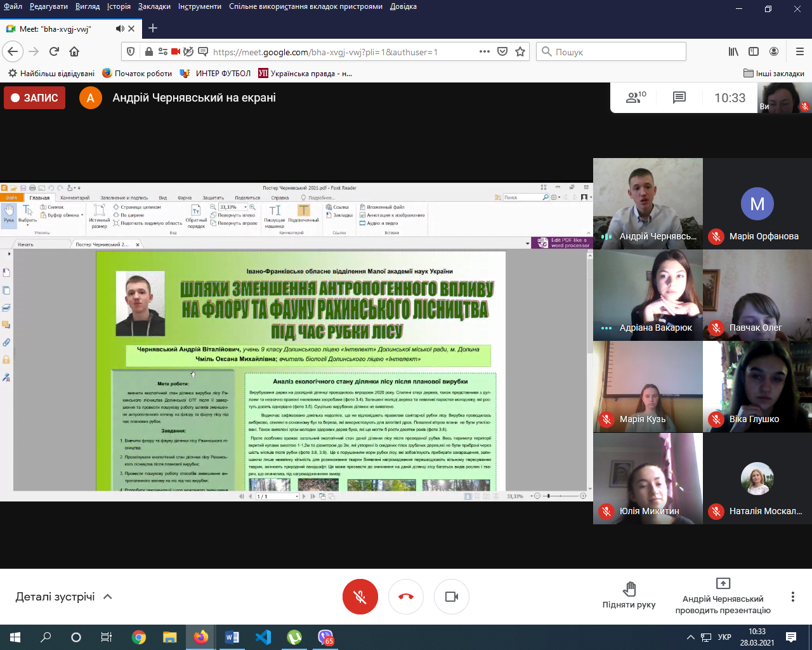Leave the call with red hang-up button
Image resolution: width=812 pixels, height=650 pixels.
pos(406,597)
